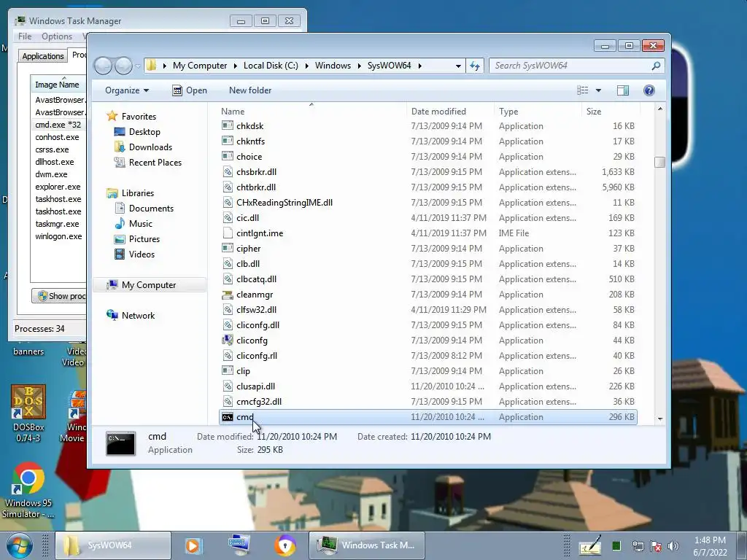Open the DOSBox 0.74-3 desktop shortcut
The width and height of the screenshot is (747, 560).
(x=28, y=414)
